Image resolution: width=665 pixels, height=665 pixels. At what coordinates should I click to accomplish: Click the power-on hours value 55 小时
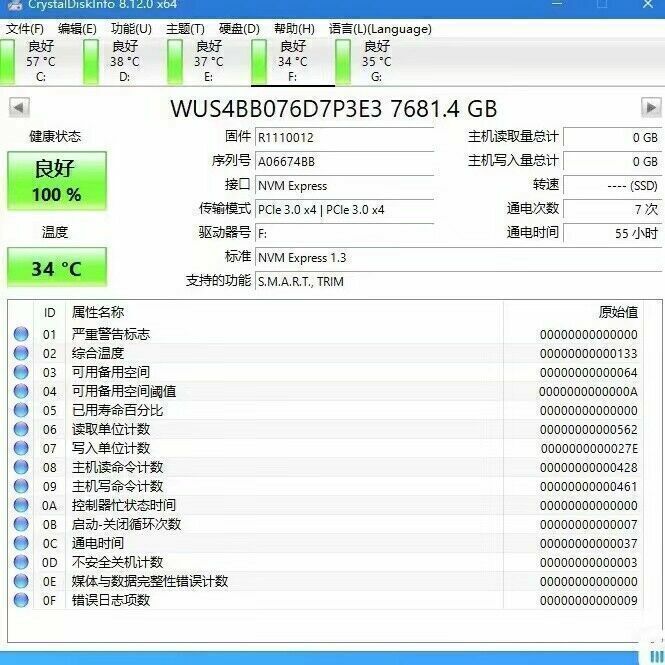tap(612, 233)
